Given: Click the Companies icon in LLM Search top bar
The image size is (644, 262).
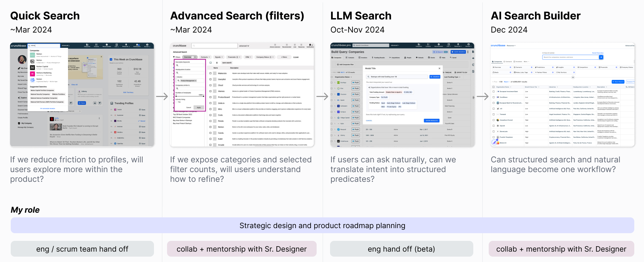Looking at the screenshot, I should click(x=419, y=45).
